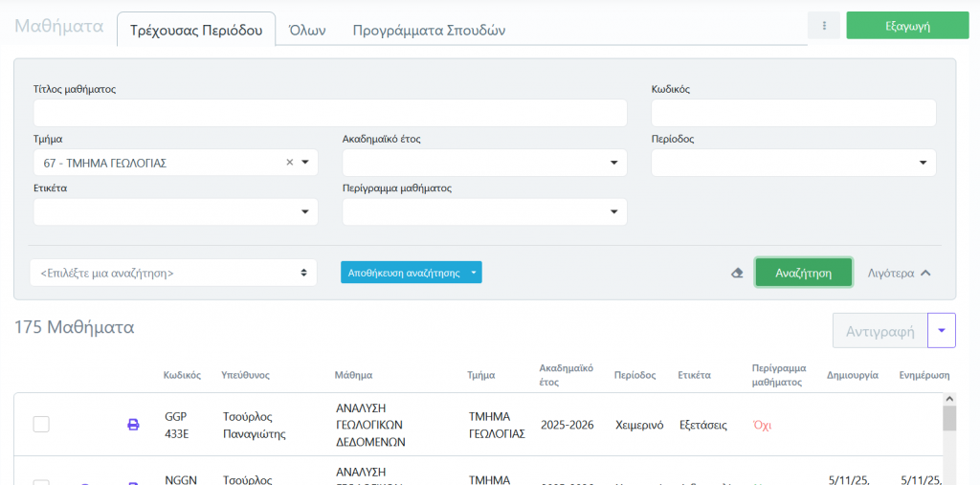The width and height of the screenshot is (980, 485).
Task: Click the Εξαγωγή export button
Action: tap(906, 26)
